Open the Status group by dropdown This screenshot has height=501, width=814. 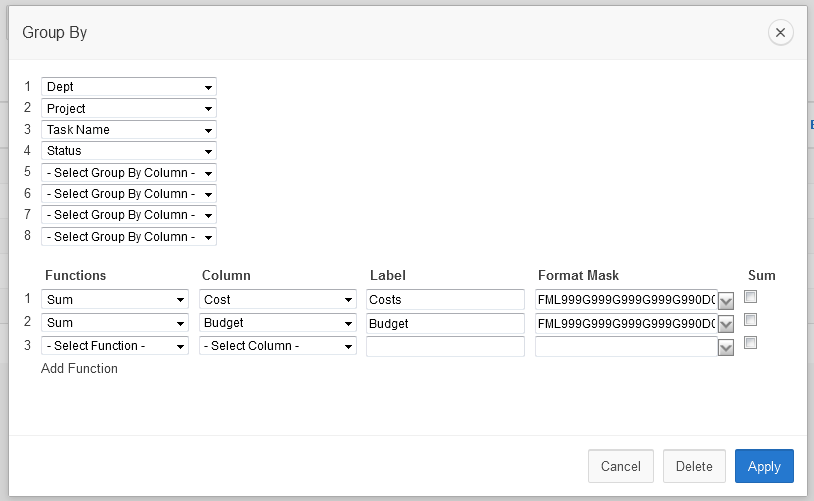pos(129,151)
